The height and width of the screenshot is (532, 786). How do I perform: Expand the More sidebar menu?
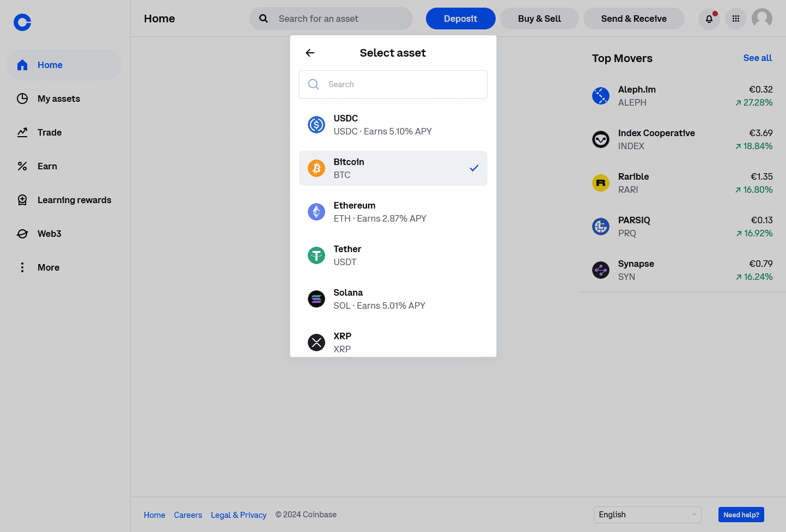[64, 267]
